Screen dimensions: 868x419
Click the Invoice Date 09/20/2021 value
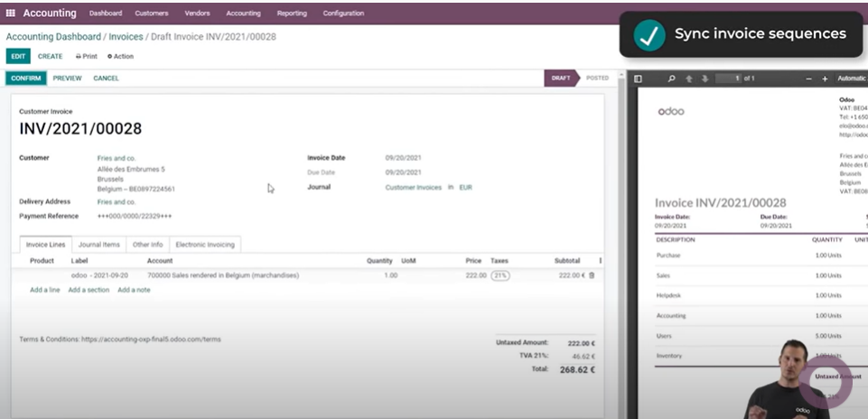[403, 158]
